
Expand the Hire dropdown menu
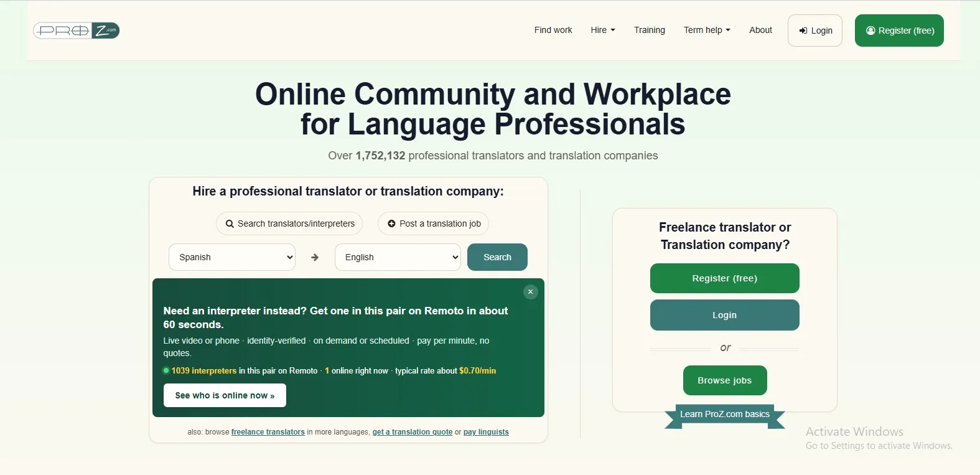tap(603, 30)
